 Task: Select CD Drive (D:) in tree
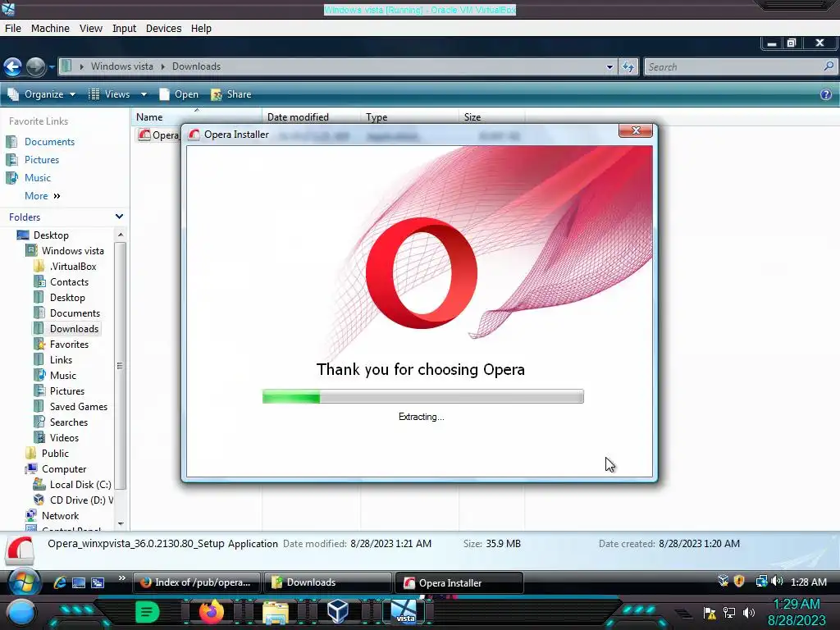point(81,500)
